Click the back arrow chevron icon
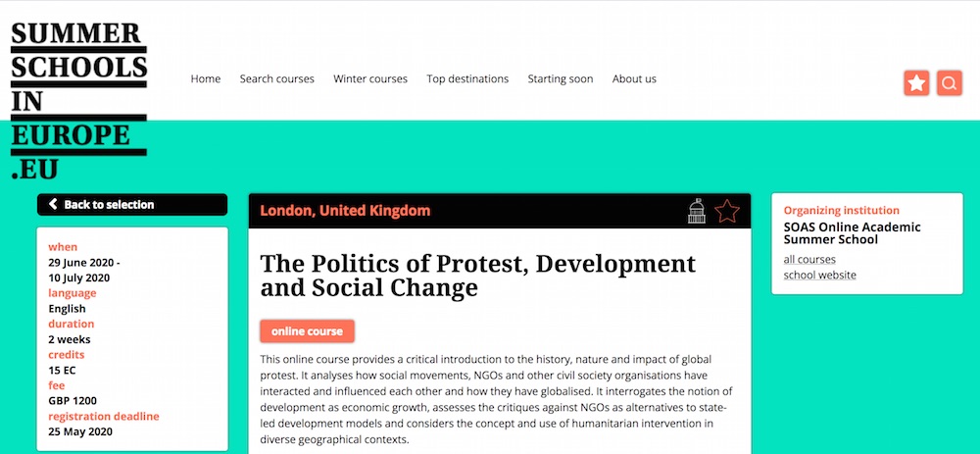980x454 pixels. click(x=53, y=205)
